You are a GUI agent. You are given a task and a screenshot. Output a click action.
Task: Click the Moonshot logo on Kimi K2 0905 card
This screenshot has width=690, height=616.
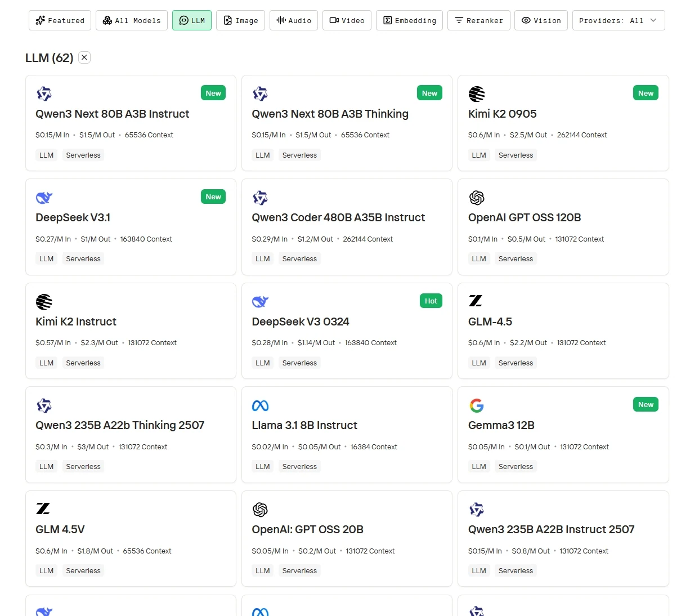pyautogui.click(x=477, y=93)
